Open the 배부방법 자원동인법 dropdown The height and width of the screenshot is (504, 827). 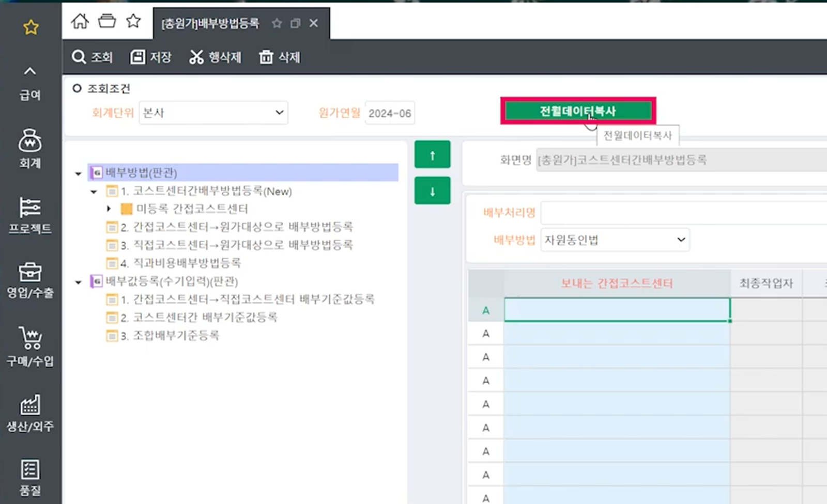(x=615, y=240)
